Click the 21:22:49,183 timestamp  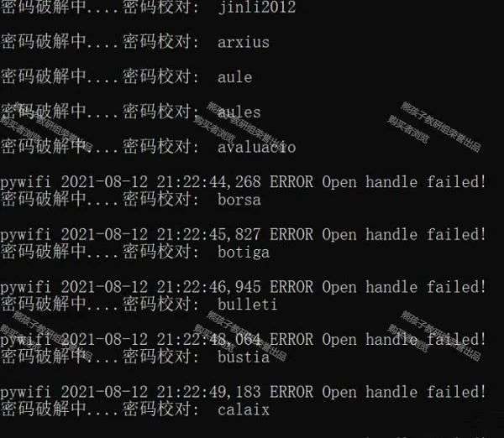pos(208,392)
